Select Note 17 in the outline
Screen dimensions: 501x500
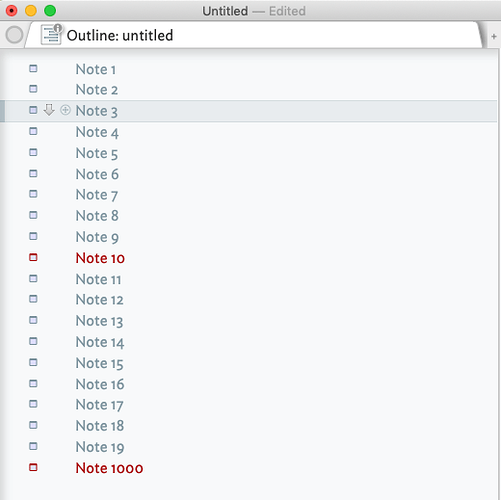click(x=99, y=405)
